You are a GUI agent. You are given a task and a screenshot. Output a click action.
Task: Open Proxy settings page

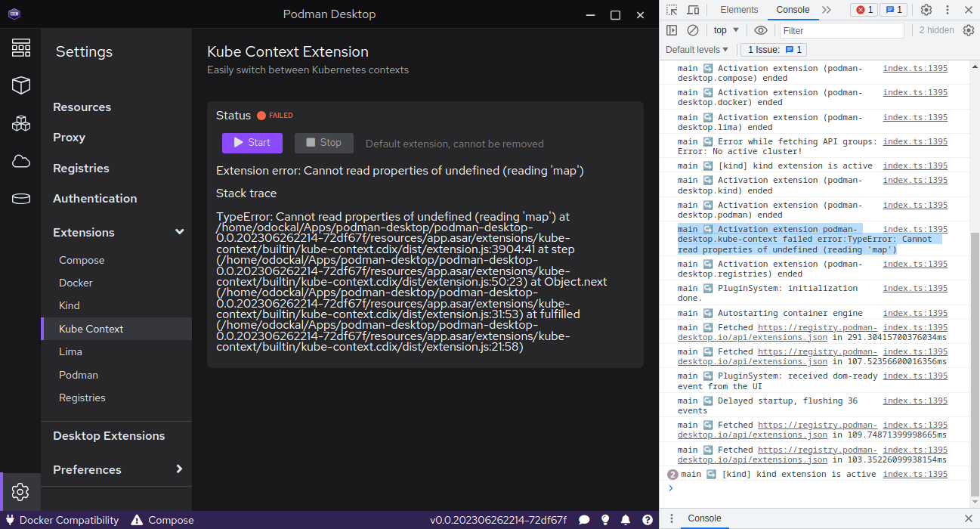click(x=69, y=138)
